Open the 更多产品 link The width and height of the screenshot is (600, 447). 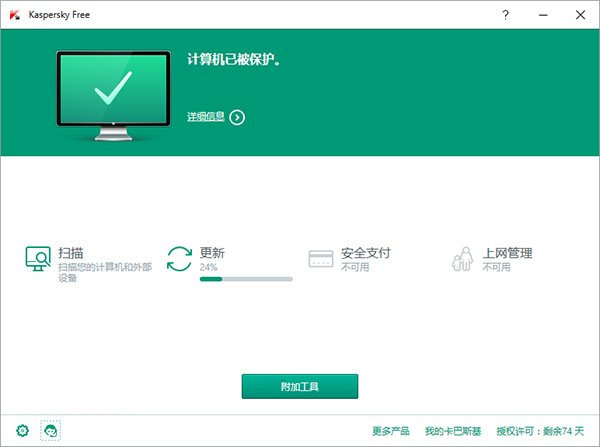pos(390,431)
